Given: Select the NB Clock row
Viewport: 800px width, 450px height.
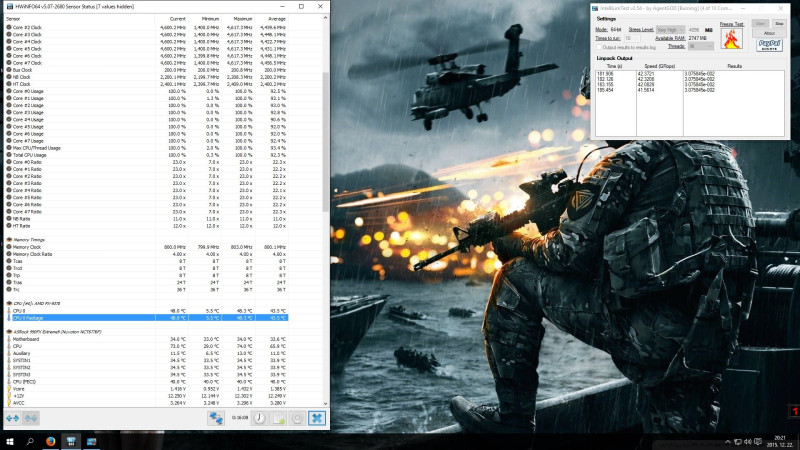Looking at the screenshot, I should coord(146,77).
